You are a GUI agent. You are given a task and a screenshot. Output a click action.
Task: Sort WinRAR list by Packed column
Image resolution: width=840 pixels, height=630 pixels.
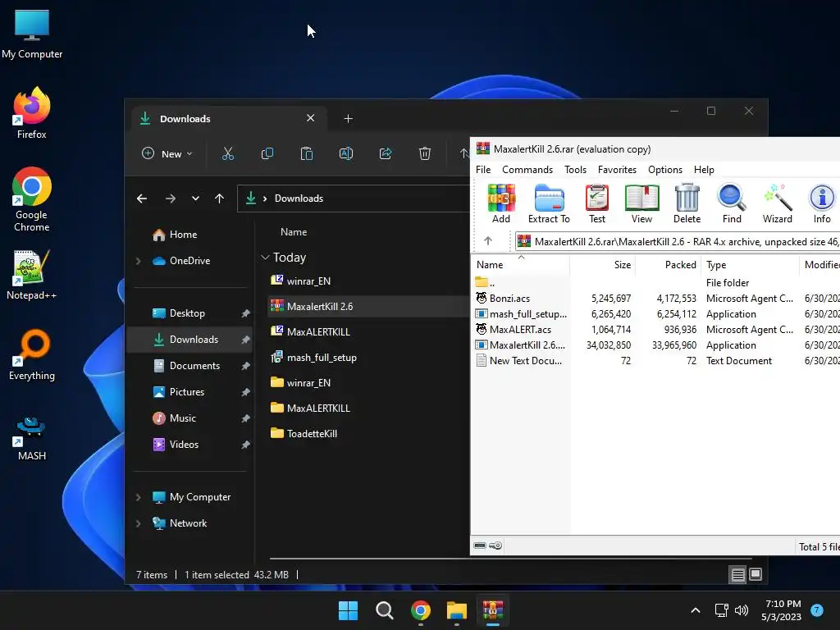click(x=668, y=265)
